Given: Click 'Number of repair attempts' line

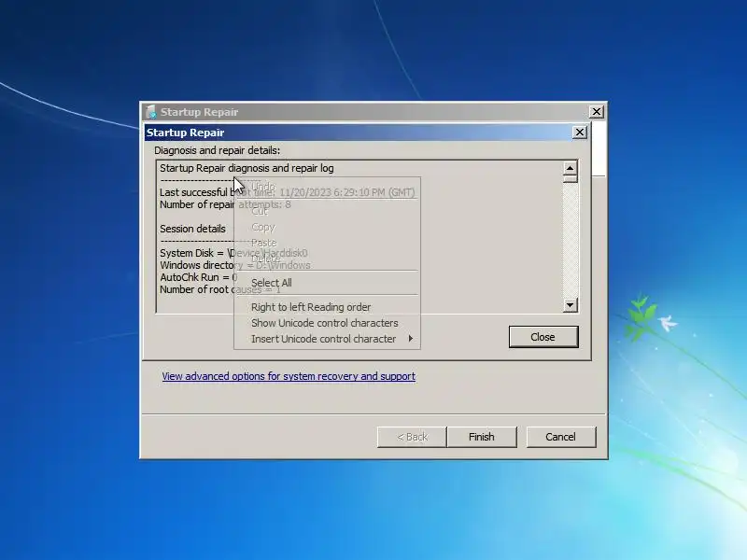Looking at the screenshot, I should pyautogui.click(x=225, y=204).
